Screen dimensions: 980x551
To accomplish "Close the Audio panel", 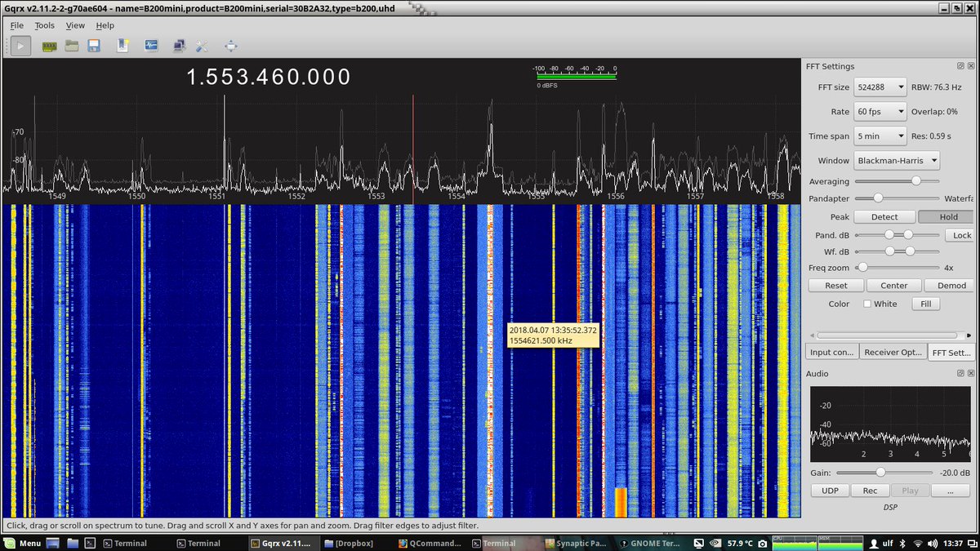I will click(x=970, y=373).
